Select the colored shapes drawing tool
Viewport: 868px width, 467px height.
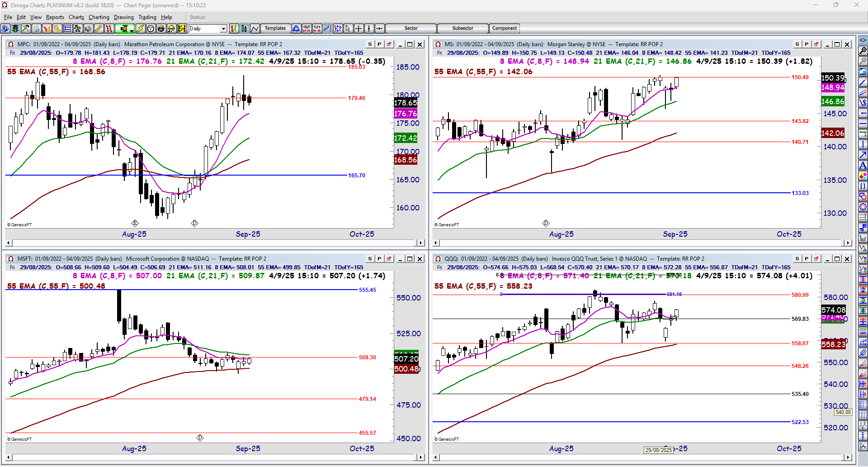click(863, 176)
